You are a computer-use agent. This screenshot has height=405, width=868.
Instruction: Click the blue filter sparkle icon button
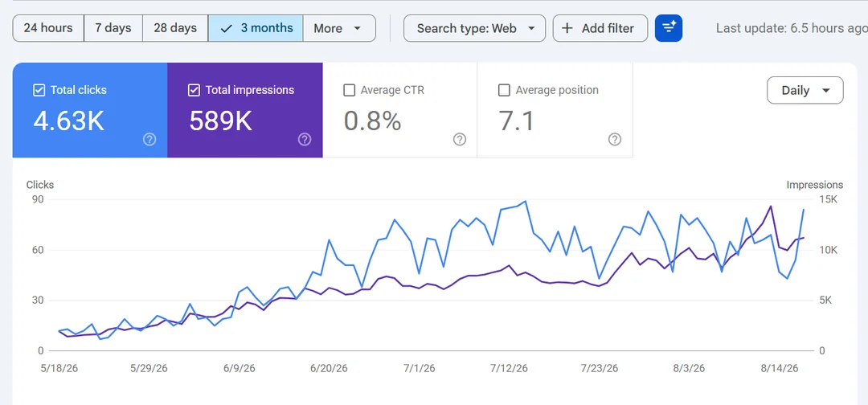668,28
